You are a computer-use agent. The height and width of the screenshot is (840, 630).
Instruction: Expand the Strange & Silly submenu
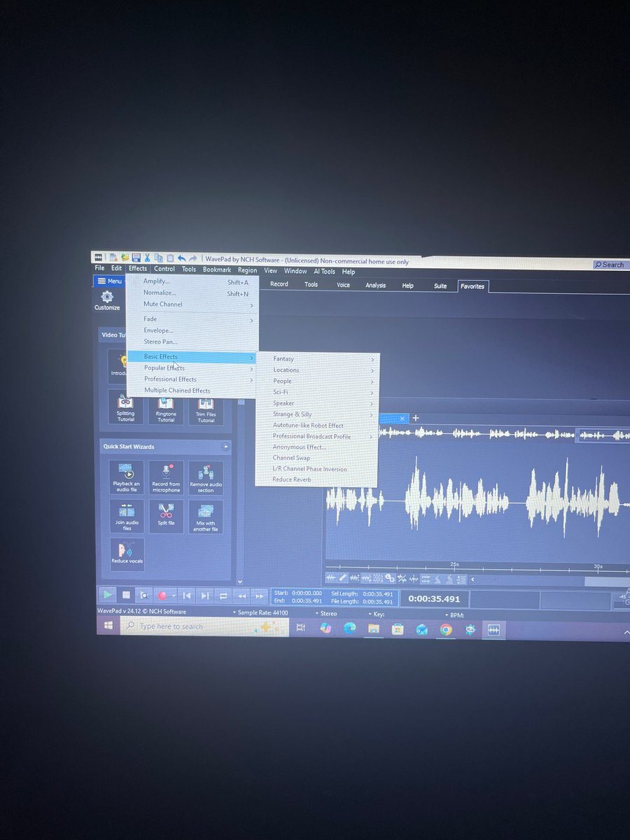[317, 414]
